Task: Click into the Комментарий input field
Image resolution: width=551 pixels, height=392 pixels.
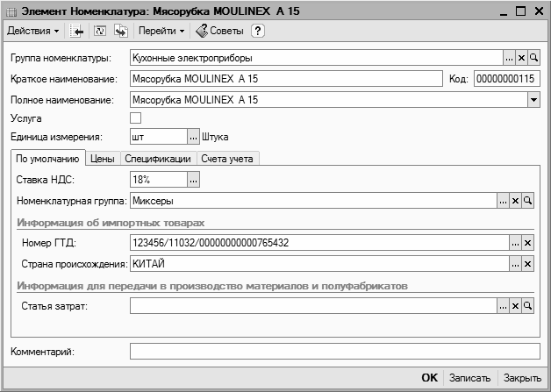Action: [335, 352]
